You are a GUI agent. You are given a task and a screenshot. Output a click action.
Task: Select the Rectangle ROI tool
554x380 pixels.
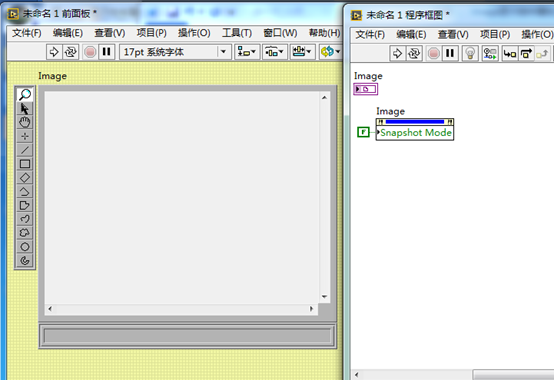pyautogui.click(x=25, y=164)
